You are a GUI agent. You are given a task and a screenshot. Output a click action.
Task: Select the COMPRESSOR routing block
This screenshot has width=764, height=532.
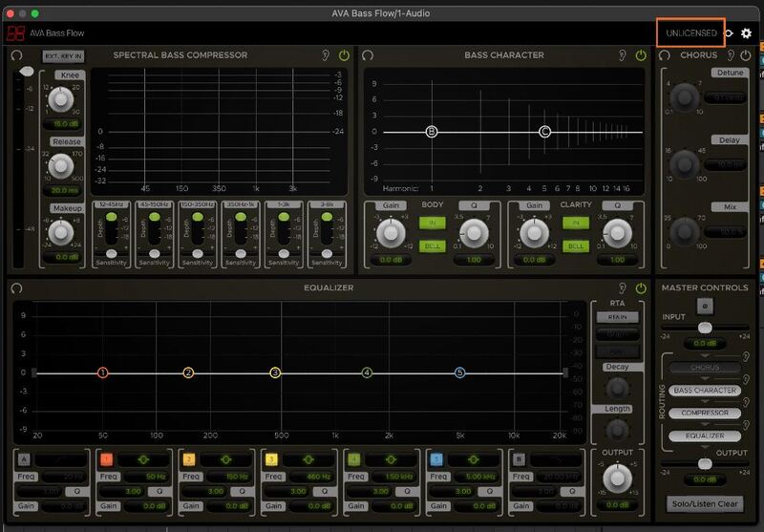(705, 413)
